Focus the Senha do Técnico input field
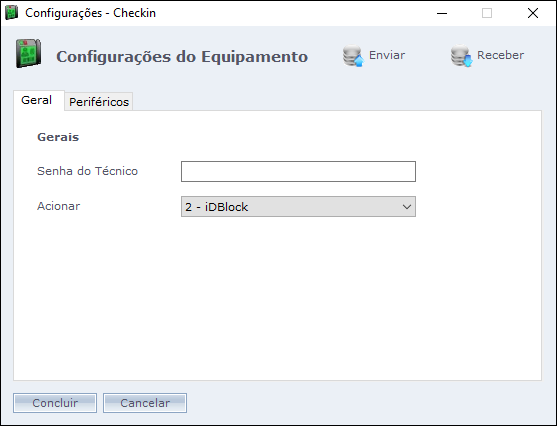 tap(298, 172)
